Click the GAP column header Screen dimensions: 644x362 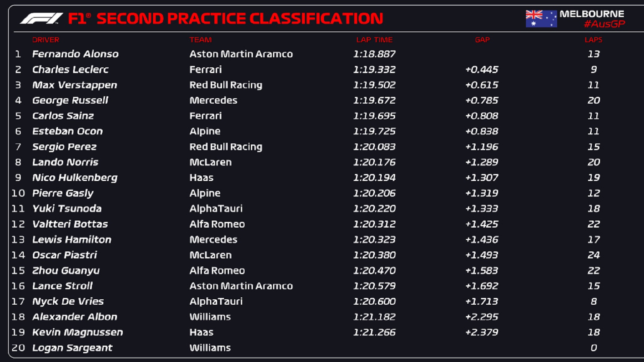click(482, 40)
